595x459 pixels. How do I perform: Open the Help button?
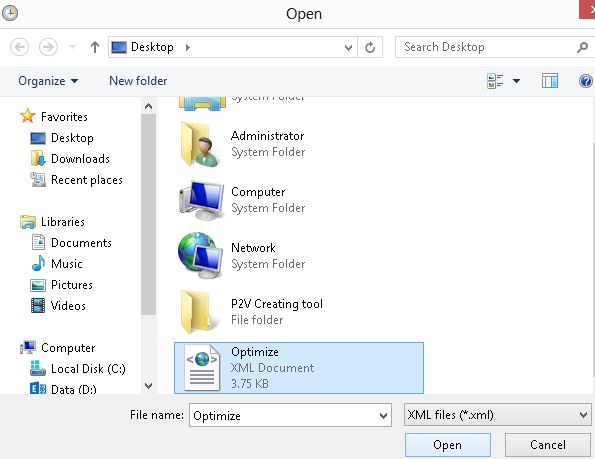point(586,81)
